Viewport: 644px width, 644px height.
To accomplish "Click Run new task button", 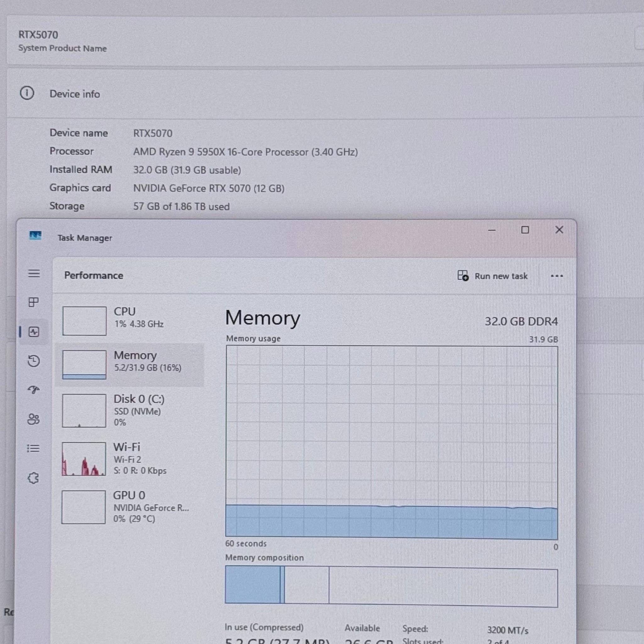I will click(x=492, y=276).
